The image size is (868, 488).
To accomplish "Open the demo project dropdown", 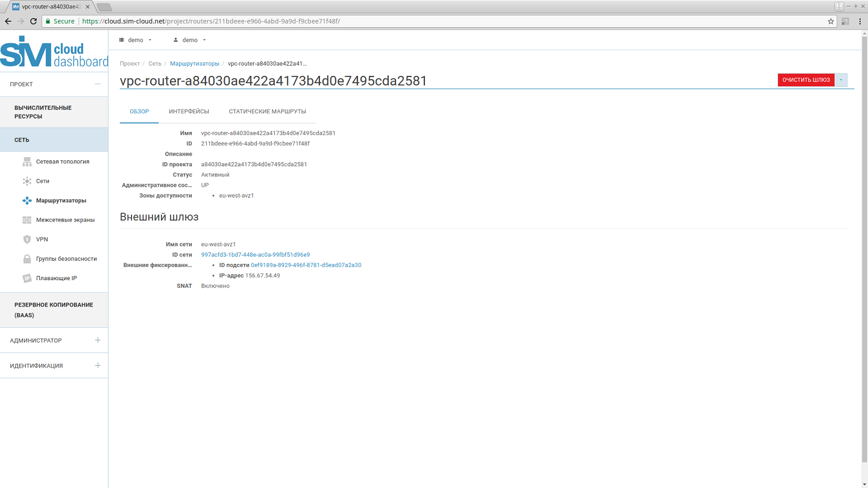I will (x=136, y=40).
